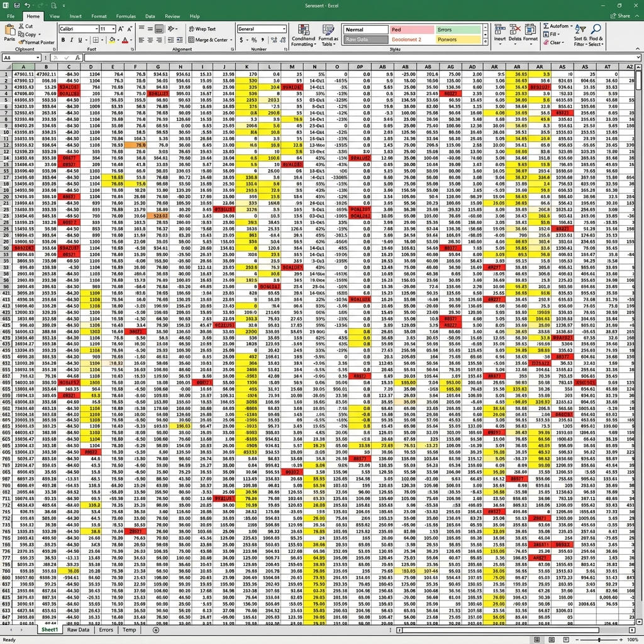
Task: Toggle Wrap Text on
Action: point(202,29)
